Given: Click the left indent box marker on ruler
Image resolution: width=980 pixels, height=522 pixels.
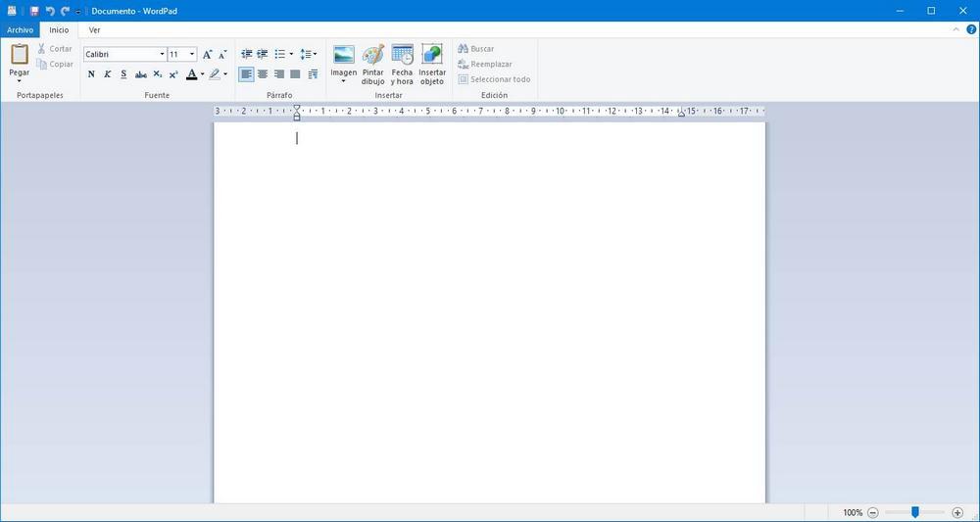Looking at the screenshot, I should tap(297, 118).
